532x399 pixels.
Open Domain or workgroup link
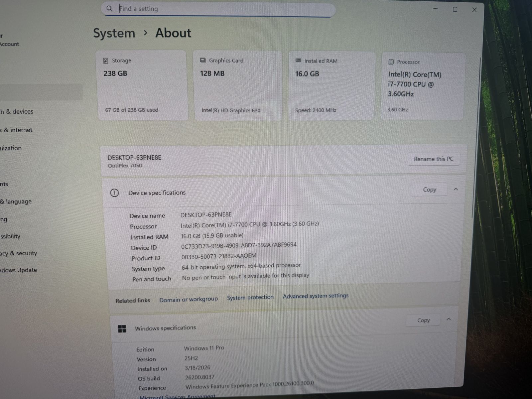(x=188, y=300)
